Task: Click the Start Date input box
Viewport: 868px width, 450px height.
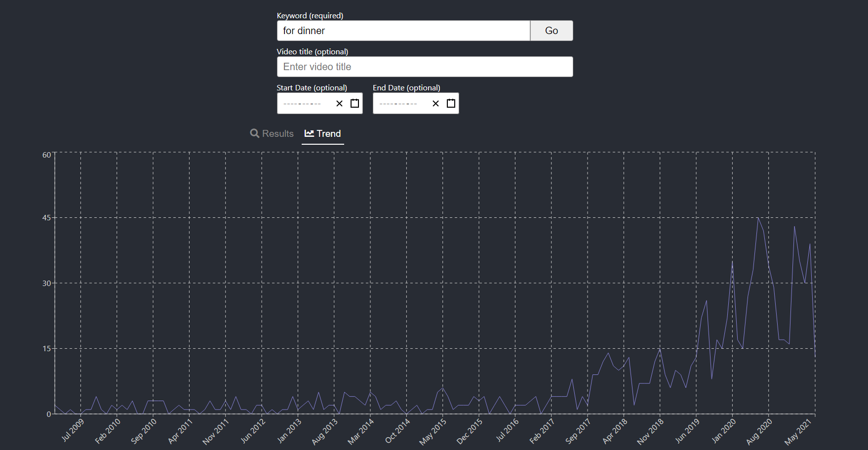Action: pos(319,103)
